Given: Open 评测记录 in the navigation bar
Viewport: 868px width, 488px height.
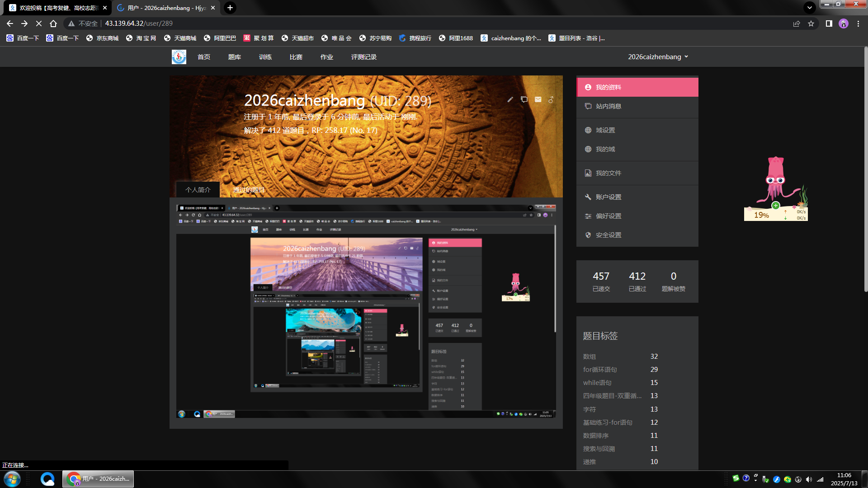Looking at the screenshot, I should pos(364,57).
